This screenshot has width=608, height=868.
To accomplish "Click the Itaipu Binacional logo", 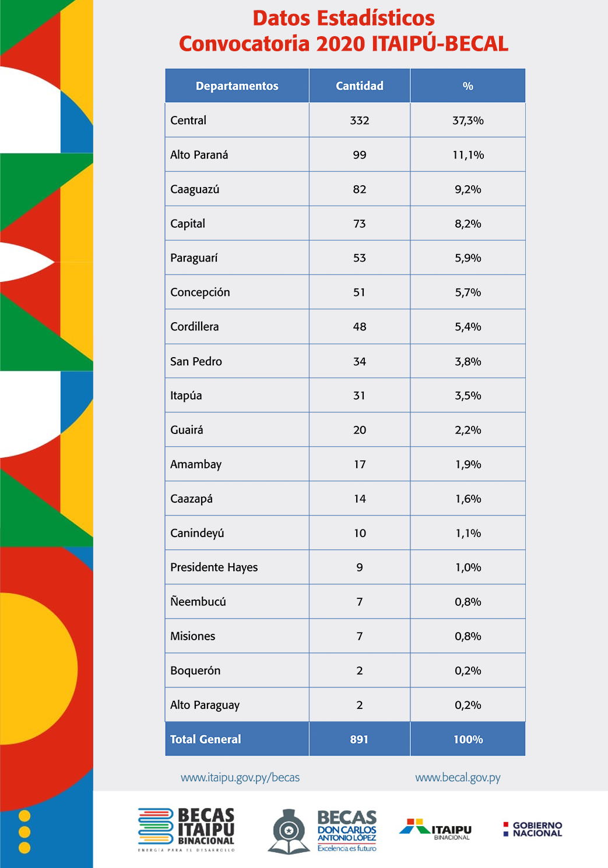I will pos(435,829).
